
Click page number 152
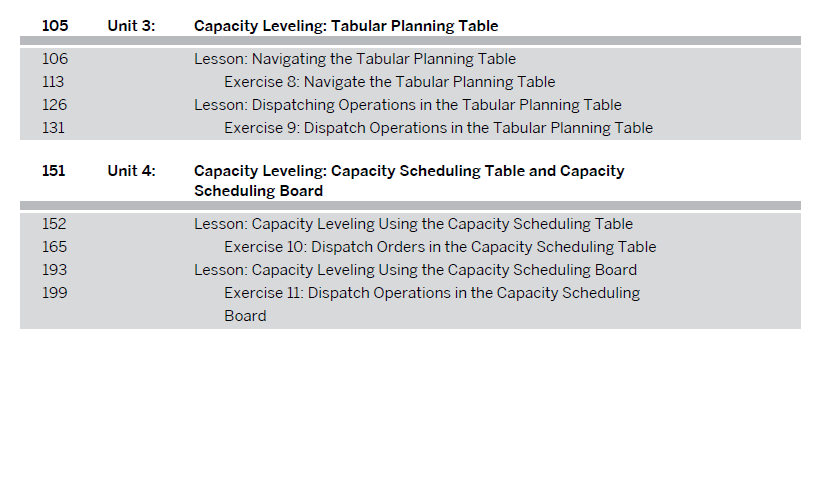(54, 224)
